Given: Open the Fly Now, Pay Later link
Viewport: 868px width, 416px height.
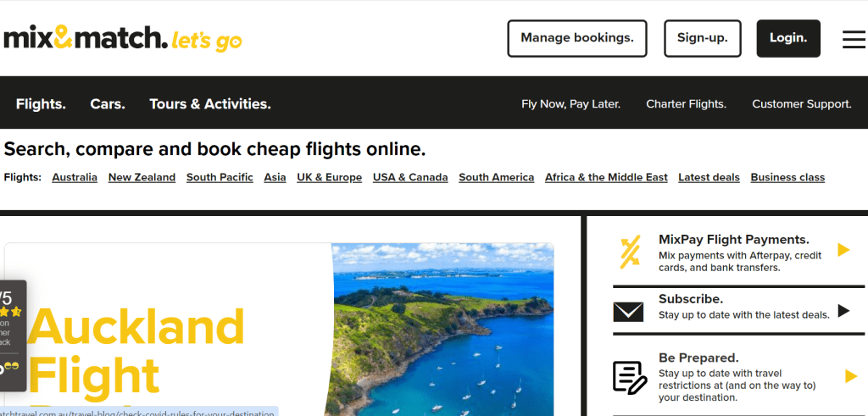Looking at the screenshot, I should pos(570,104).
